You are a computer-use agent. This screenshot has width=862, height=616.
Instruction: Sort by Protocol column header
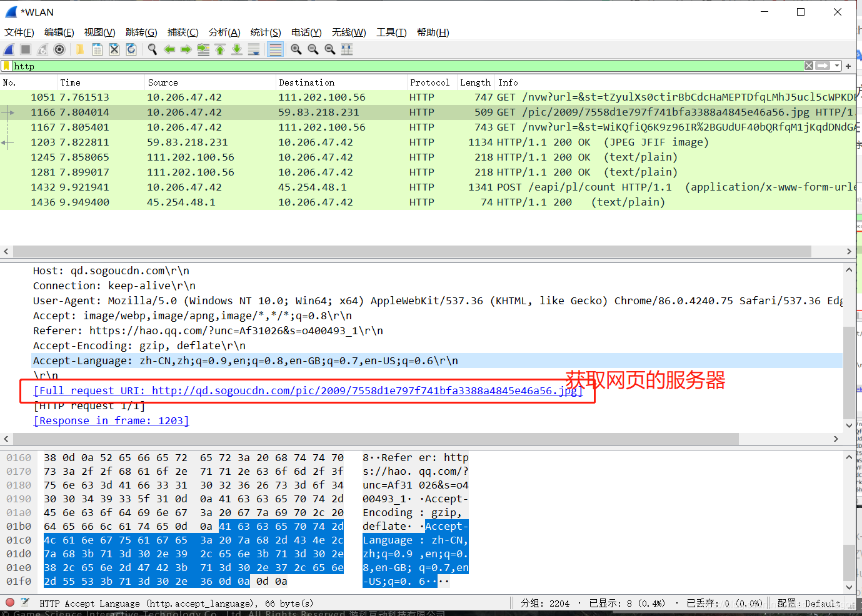pos(432,82)
